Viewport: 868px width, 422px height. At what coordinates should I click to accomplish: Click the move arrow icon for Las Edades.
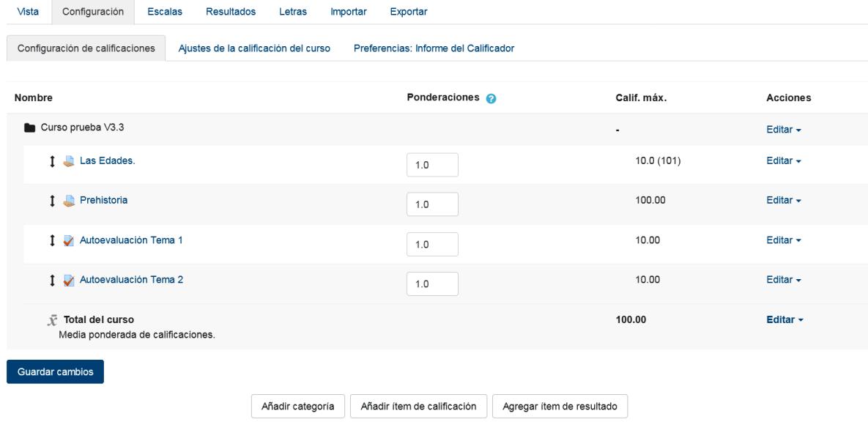click(x=53, y=161)
